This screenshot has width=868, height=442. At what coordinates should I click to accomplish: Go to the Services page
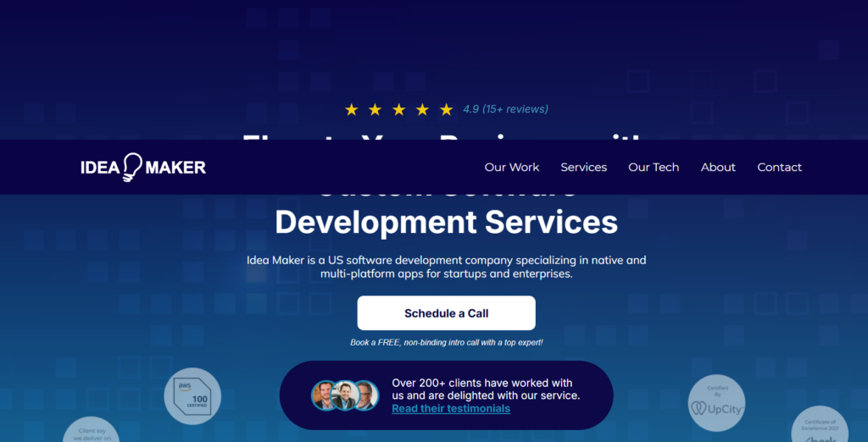click(583, 167)
